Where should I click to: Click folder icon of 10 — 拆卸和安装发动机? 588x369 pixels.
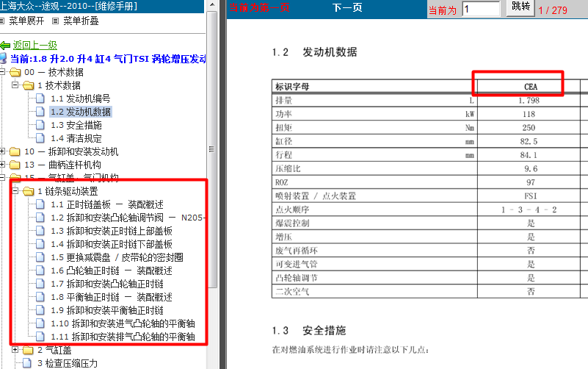[x=15, y=151]
